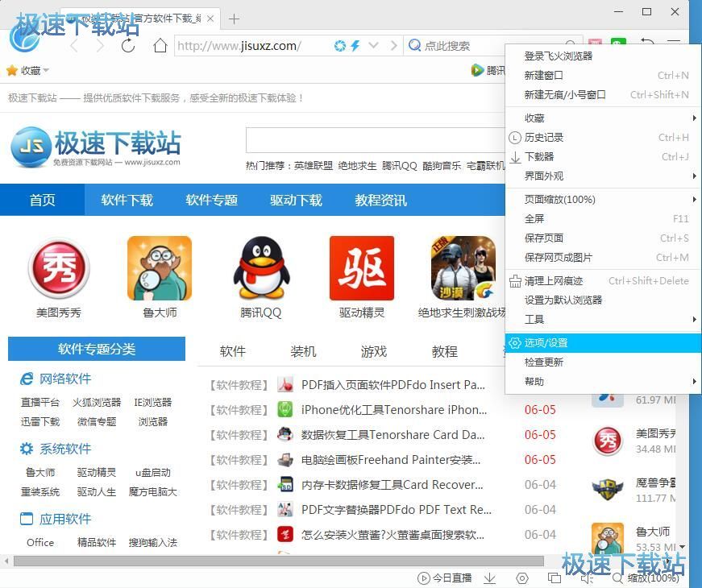Open the 软件下载 navigation tab
Viewport: 702px width, 588px height.
(x=127, y=200)
